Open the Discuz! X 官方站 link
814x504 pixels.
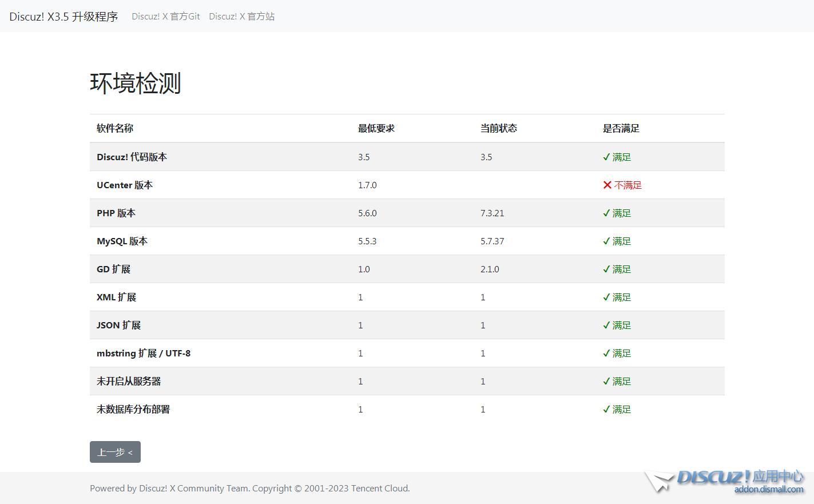241,16
